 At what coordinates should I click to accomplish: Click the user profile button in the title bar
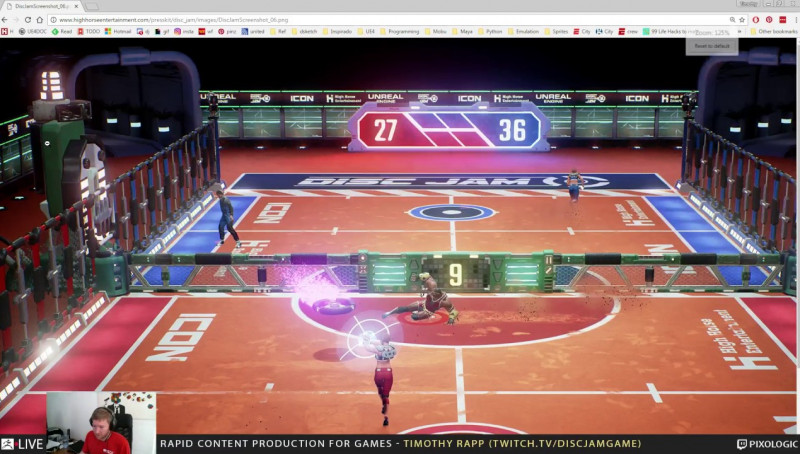click(x=748, y=4)
